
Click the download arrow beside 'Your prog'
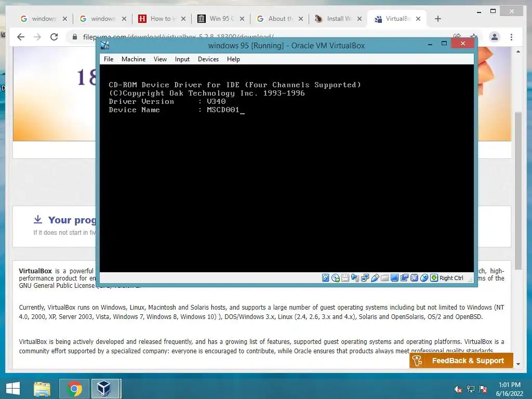(x=37, y=220)
